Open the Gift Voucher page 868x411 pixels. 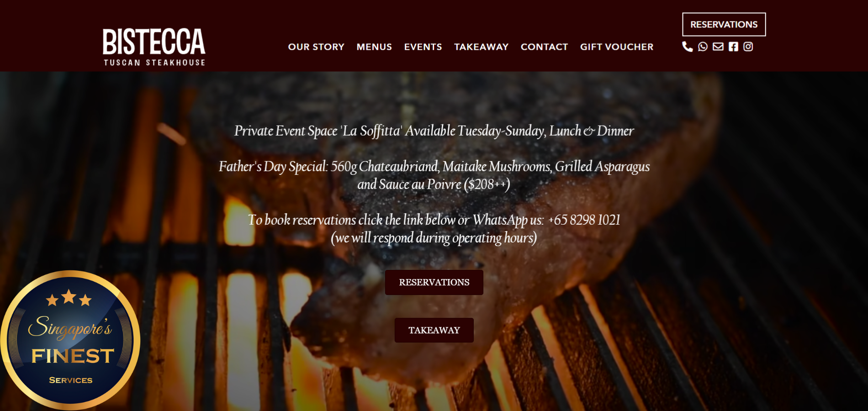(x=617, y=47)
